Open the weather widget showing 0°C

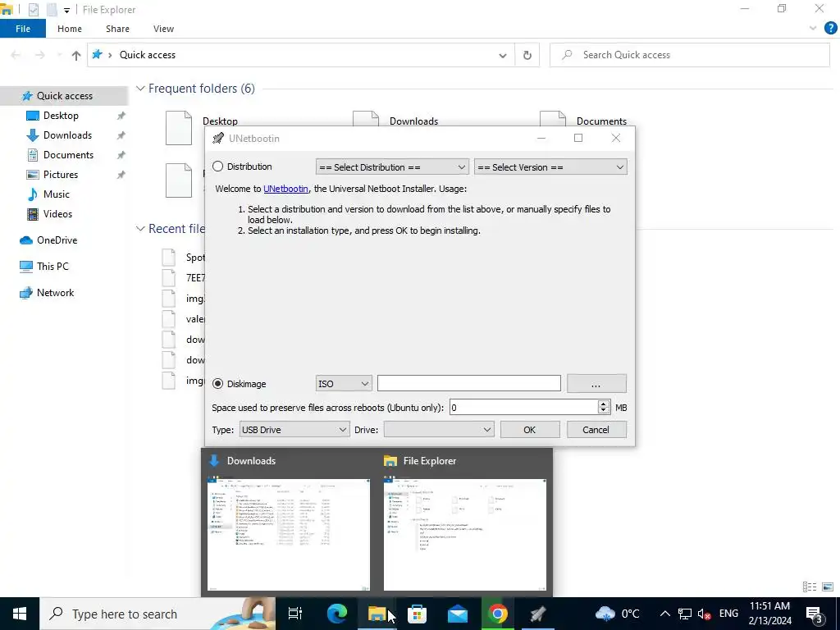click(617, 614)
